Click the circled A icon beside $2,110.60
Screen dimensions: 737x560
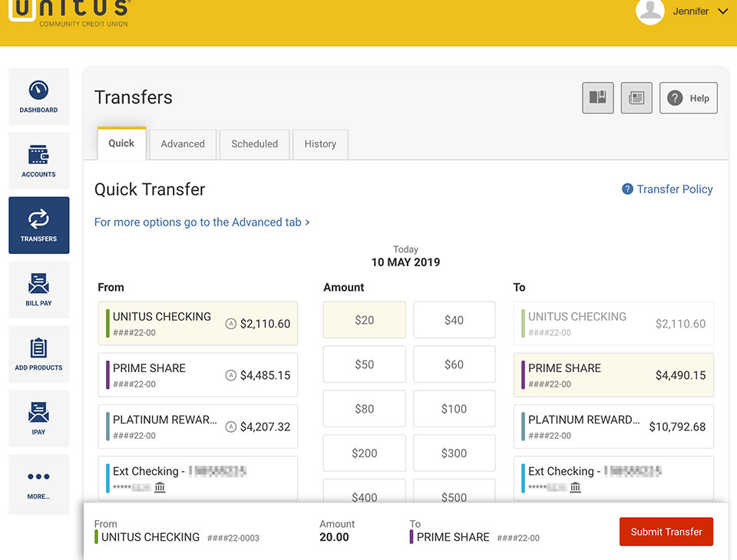coord(231,324)
